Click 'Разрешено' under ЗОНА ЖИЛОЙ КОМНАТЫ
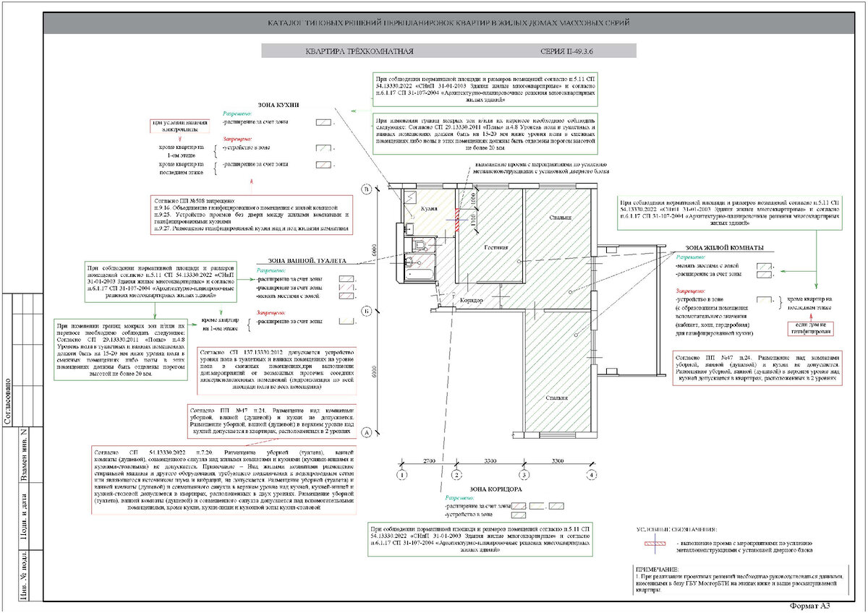The height and width of the screenshot is (613, 868). point(689,257)
